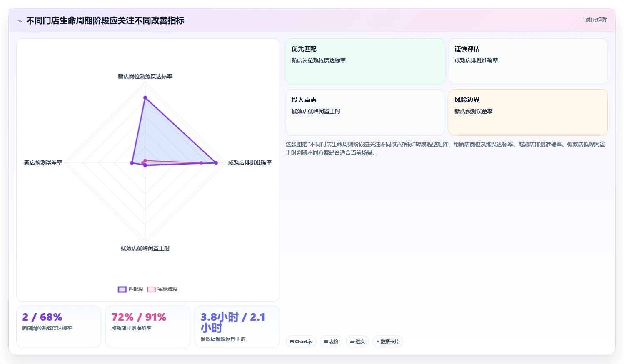Click 低效店低峰闲置工时 text in 投入重点 card
The image size is (624, 364).
[x=316, y=111]
